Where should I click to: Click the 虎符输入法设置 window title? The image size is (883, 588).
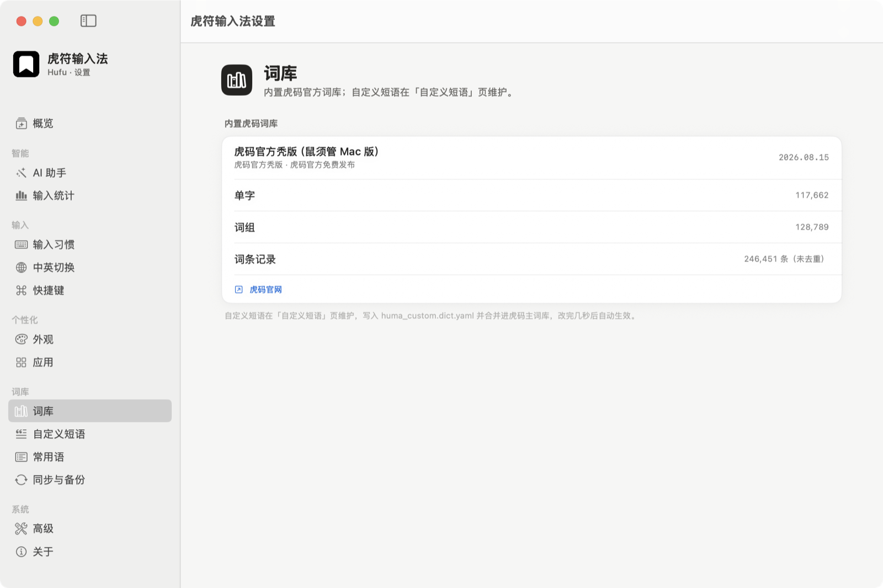(233, 21)
